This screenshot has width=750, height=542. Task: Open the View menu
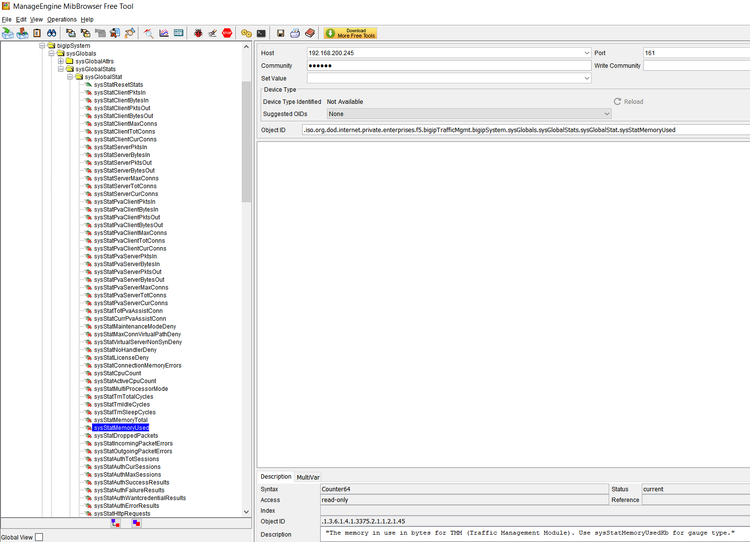(x=36, y=20)
